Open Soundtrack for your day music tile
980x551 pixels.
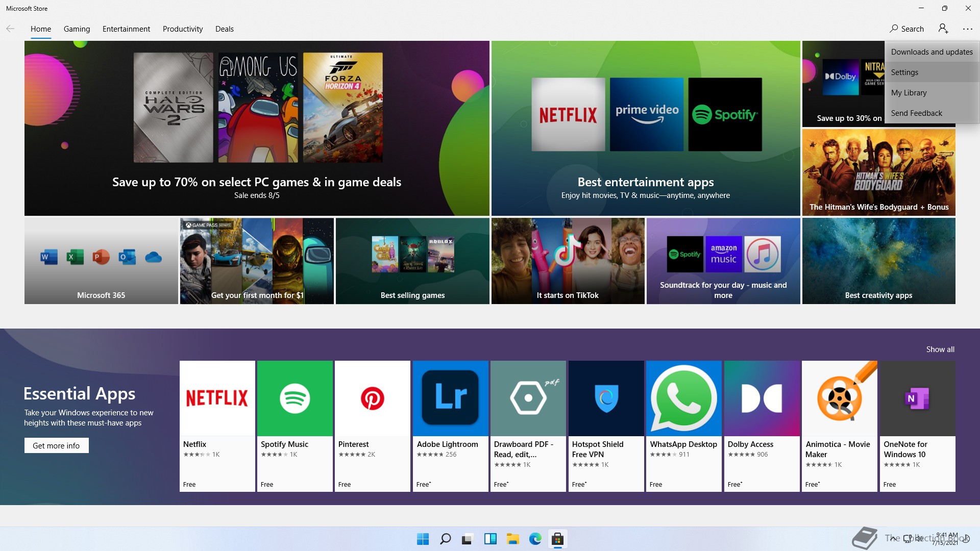723,261
